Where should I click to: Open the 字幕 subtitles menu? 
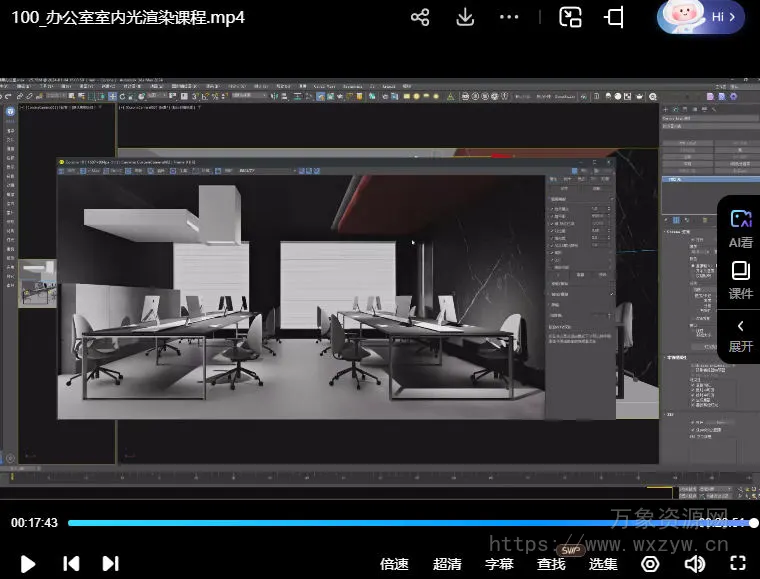(499, 564)
